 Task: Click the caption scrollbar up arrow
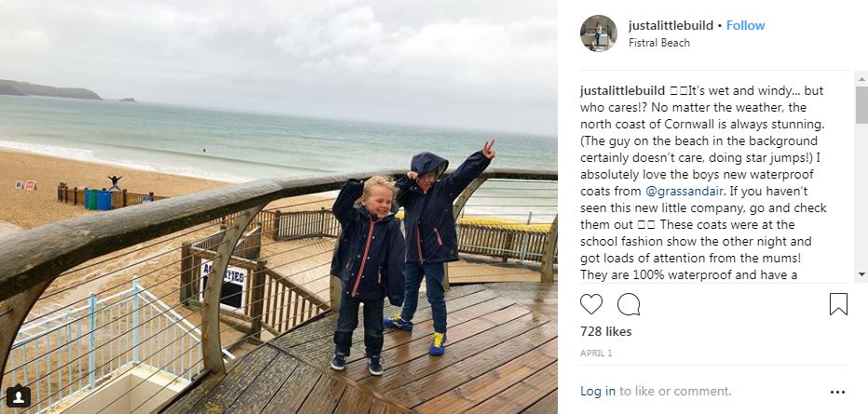(x=861, y=79)
